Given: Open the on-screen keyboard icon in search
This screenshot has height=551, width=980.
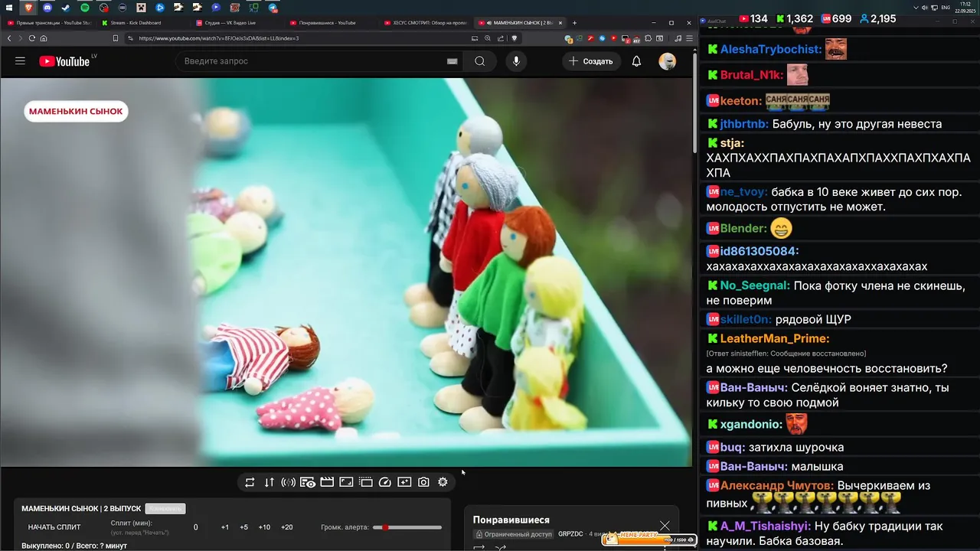Looking at the screenshot, I should coord(452,61).
